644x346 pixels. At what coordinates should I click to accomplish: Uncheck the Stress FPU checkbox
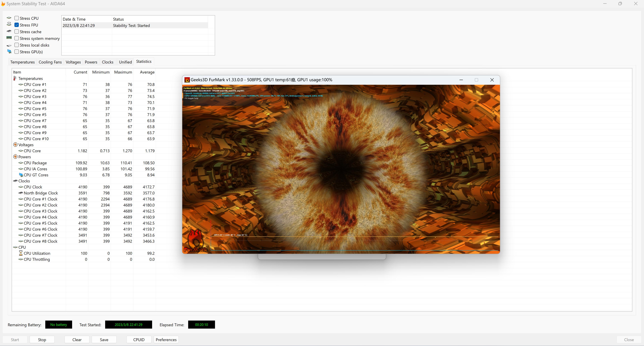click(x=17, y=25)
